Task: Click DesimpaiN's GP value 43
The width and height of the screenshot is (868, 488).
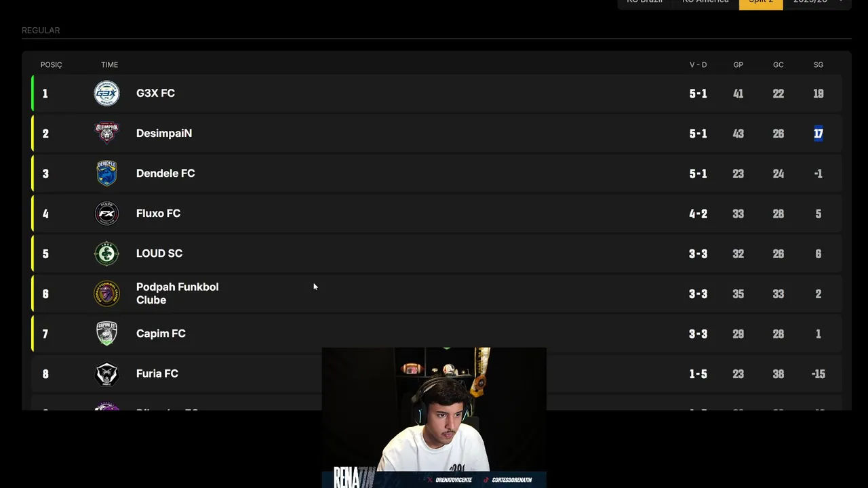Action: [738, 134]
